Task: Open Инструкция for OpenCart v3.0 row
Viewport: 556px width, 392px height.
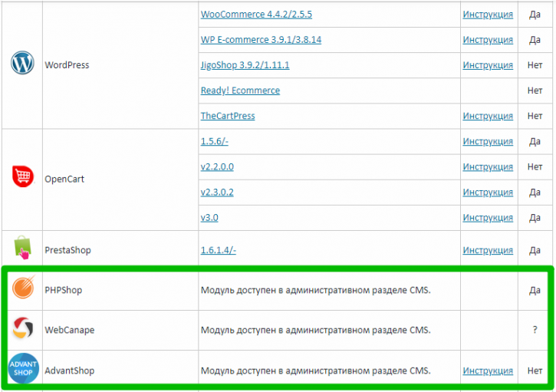Action: click(488, 217)
